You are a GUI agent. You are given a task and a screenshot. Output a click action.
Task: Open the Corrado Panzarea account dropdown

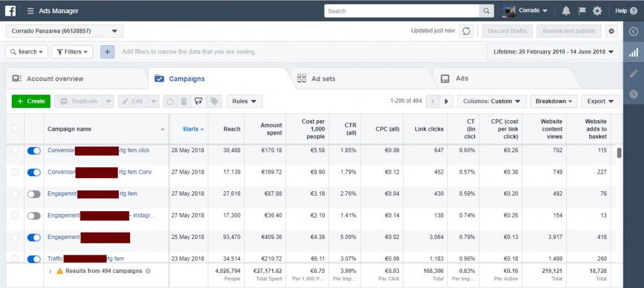tap(65, 31)
